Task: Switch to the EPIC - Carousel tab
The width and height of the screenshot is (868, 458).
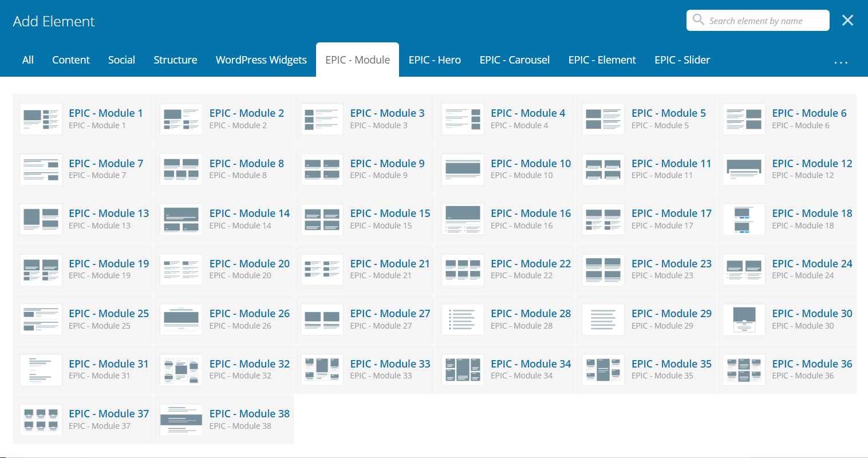Action: [x=514, y=60]
